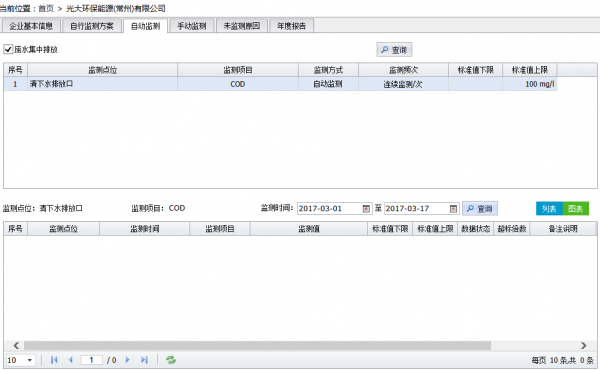Go to previous page arrow

point(70,360)
